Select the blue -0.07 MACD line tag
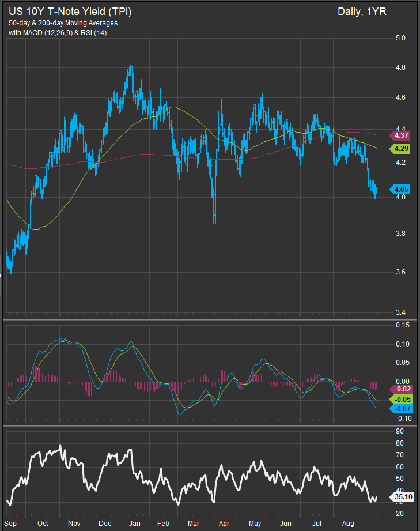 (401, 409)
